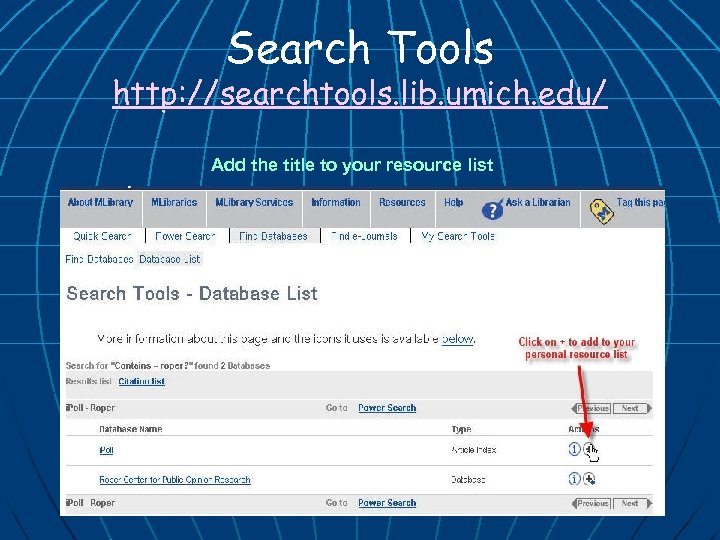Open the My Search Tools tab

pos(458,236)
